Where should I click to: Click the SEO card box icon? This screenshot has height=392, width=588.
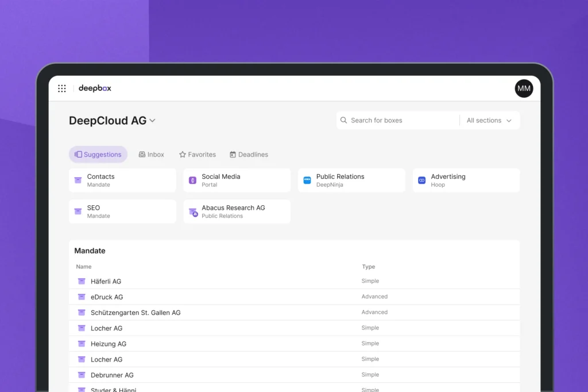pos(78,212)
